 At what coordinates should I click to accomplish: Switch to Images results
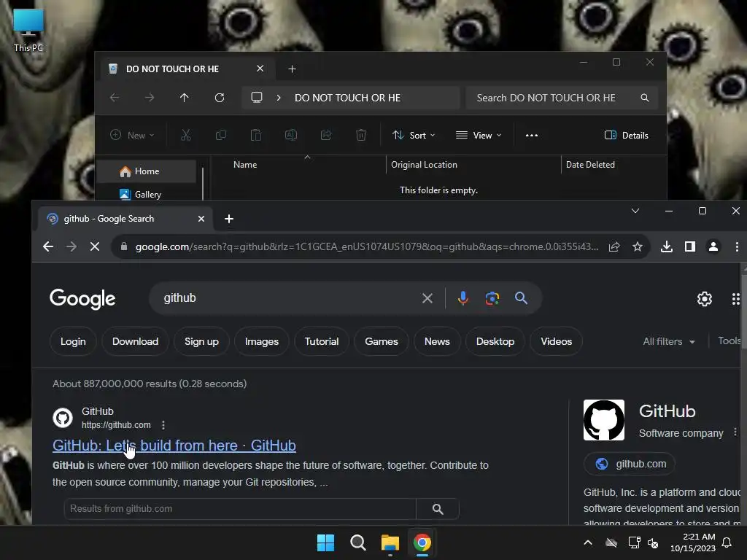pos(262,341)
